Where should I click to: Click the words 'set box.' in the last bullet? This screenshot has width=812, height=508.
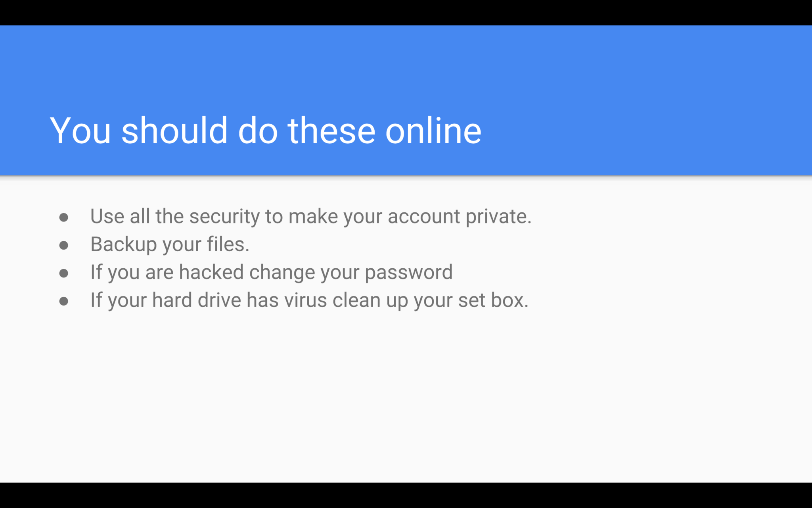(493, 300)
